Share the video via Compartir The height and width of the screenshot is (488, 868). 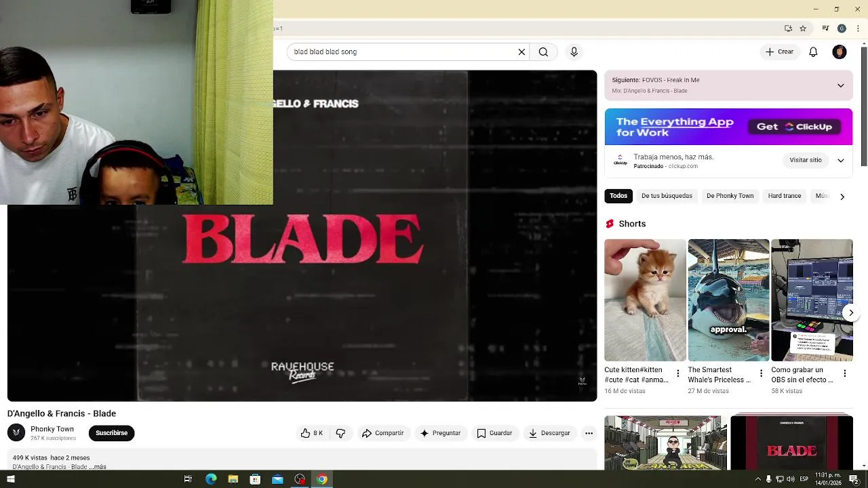tap(382, 433)
